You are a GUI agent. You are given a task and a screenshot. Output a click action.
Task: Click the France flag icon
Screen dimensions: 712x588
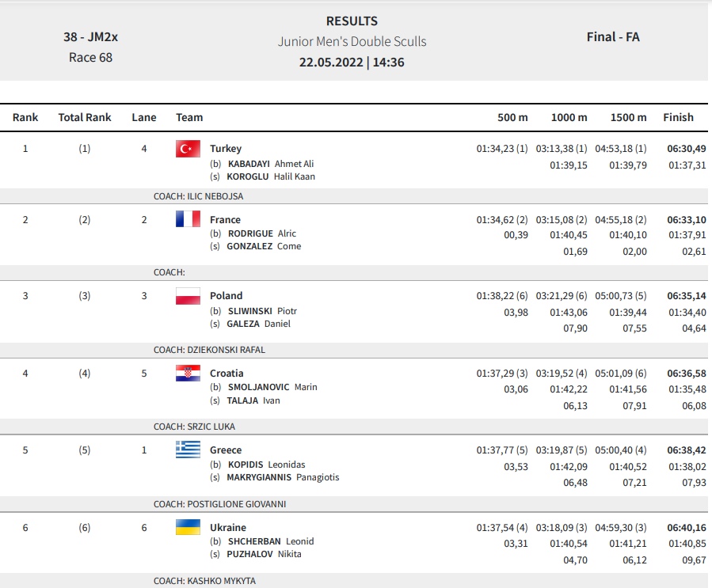click(x=188, y=218)
